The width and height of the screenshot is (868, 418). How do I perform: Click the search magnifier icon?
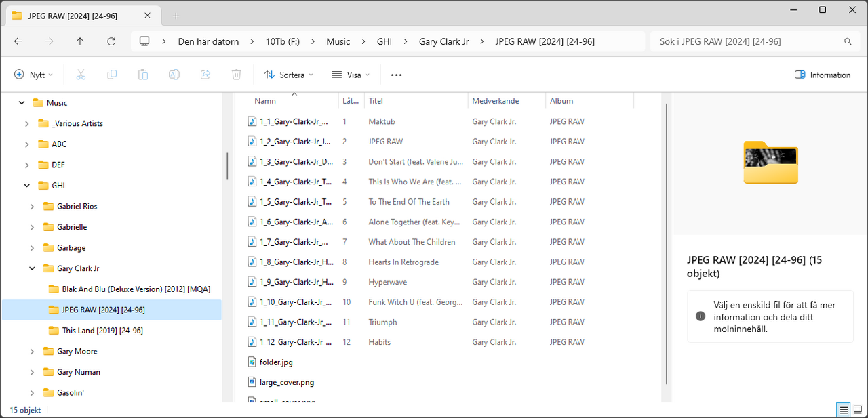(x=848, y=41)
